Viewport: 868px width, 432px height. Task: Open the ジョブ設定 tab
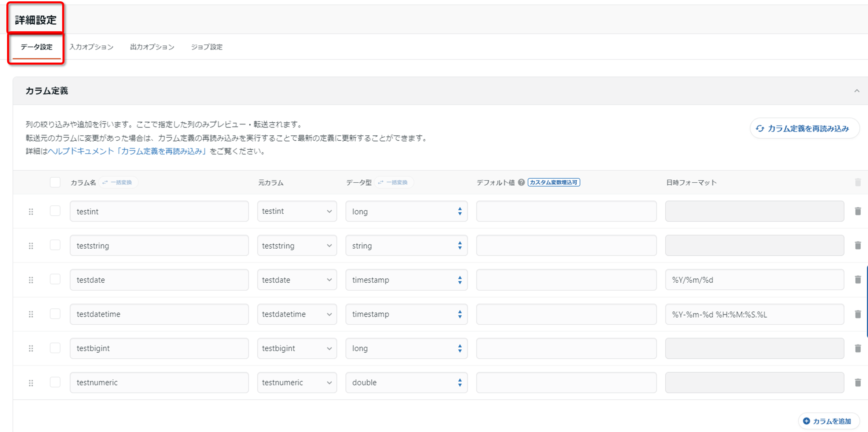[207, 47]
